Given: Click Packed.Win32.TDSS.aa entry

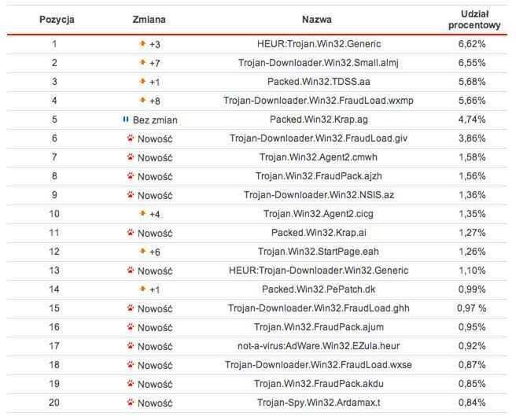Looking at the screenshot, I should [x=318, y=82].
